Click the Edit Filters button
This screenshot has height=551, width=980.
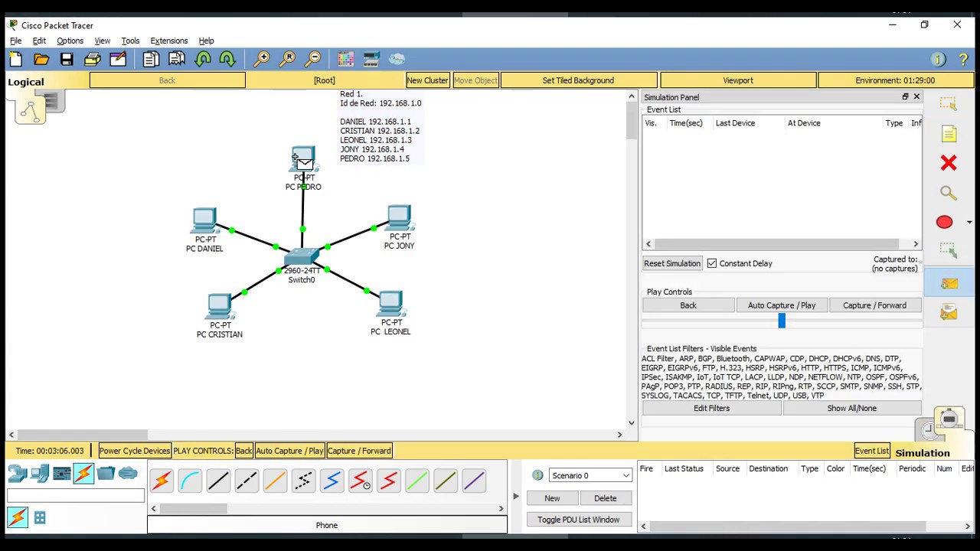click(711, 408)
